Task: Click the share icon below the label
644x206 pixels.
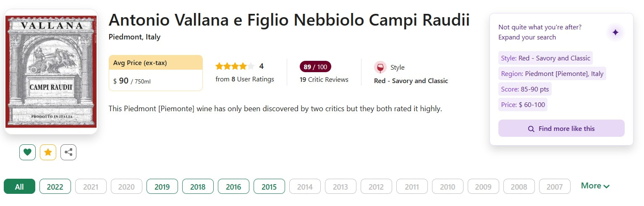Action: (68, 152)
